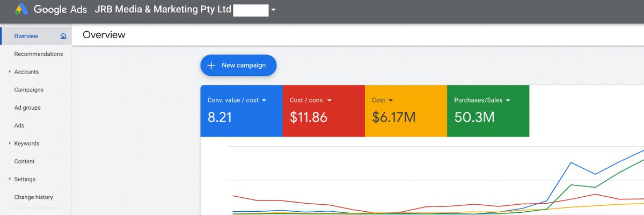Open Change history in the sidebar

tap(34, 197)
